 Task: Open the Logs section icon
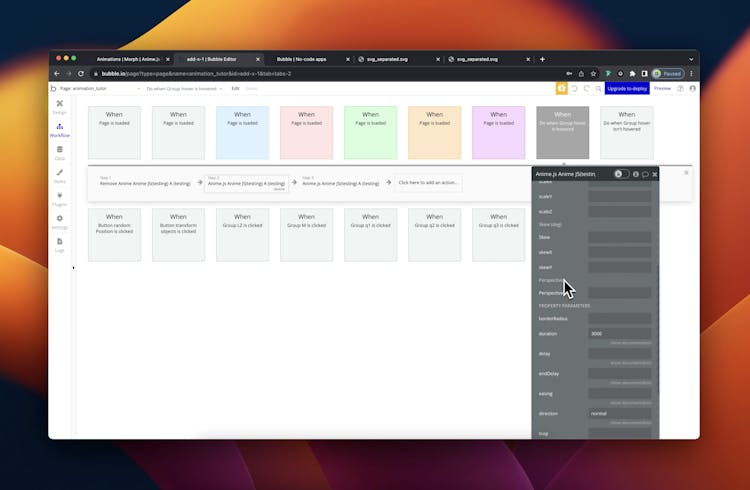[x=60, y=244]
